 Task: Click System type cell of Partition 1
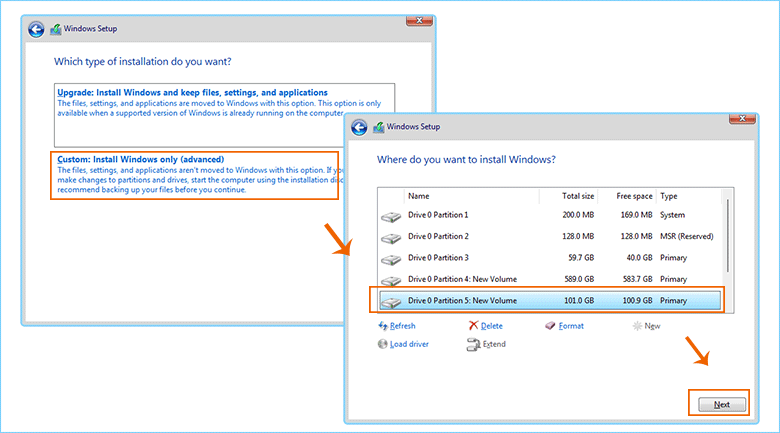coord(672,215)
